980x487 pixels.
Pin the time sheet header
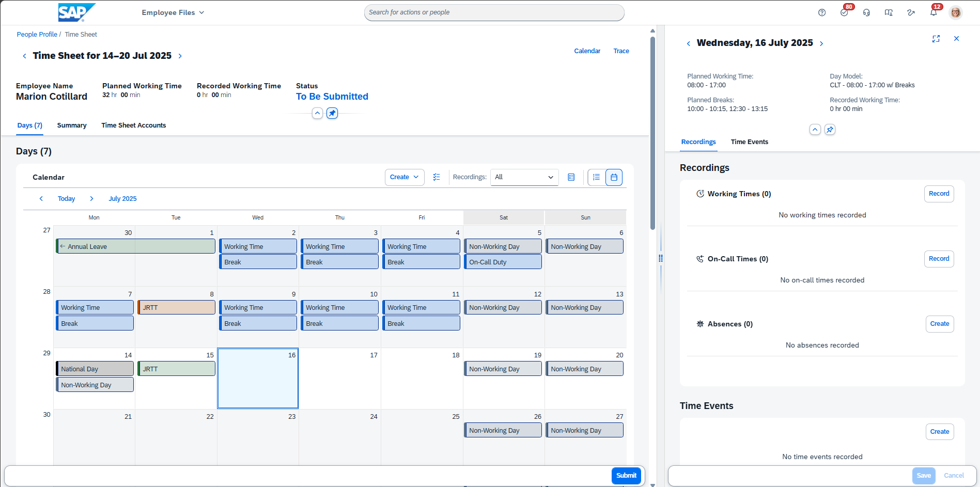332,113
